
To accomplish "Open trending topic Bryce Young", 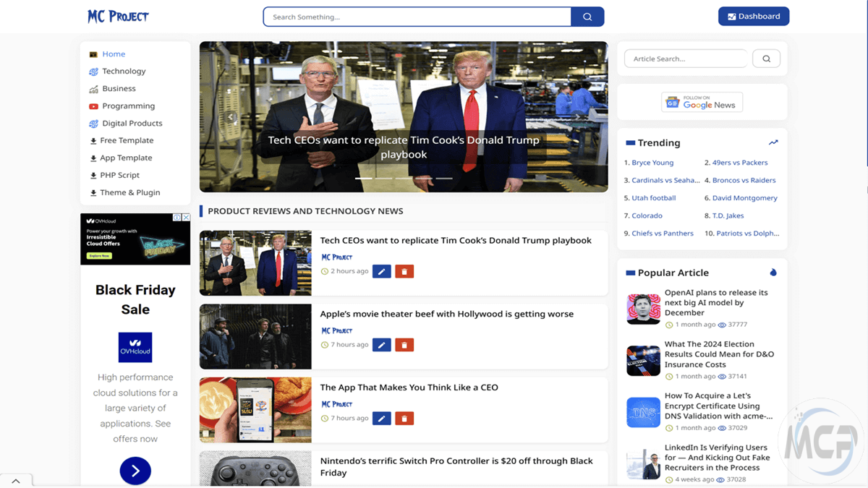I will point(652,163).
